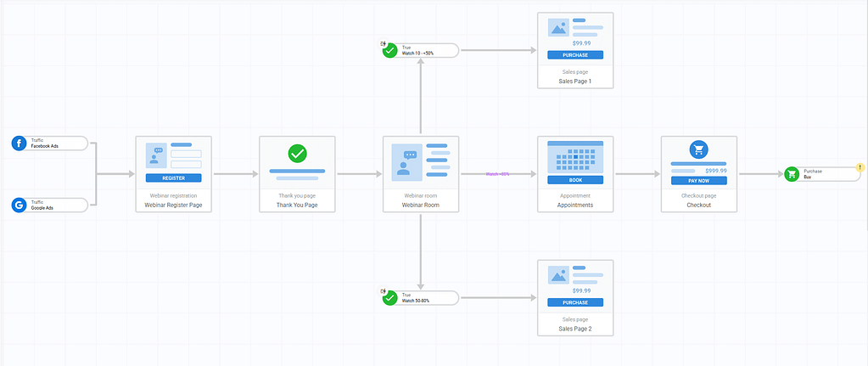Click PURCHASE button on Sales Page 1
This screenshot has width=868, height=366.
tap(575, 55)
